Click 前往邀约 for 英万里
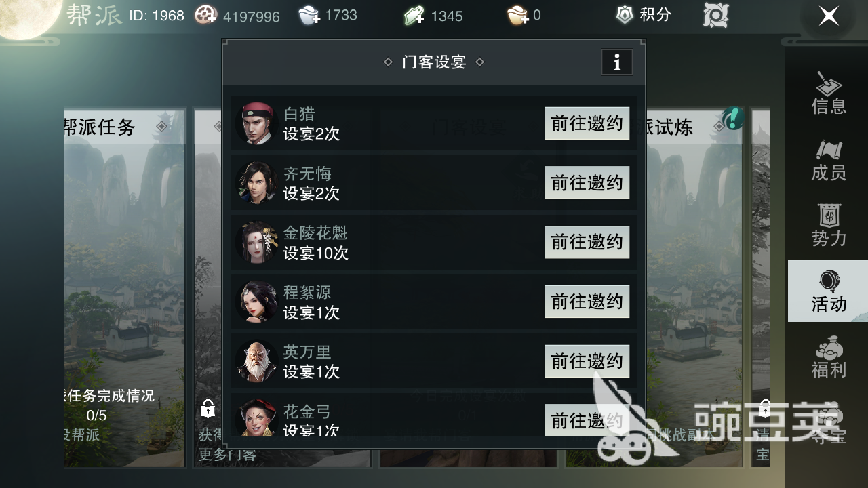The image size is (868, 488). point(587,361)
